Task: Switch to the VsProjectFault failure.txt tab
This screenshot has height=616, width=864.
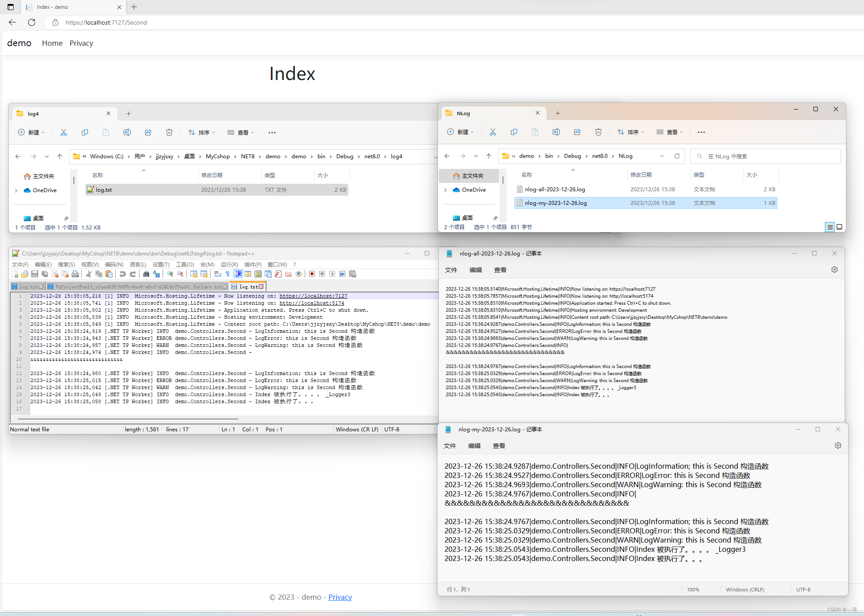Action: [137, 286]
